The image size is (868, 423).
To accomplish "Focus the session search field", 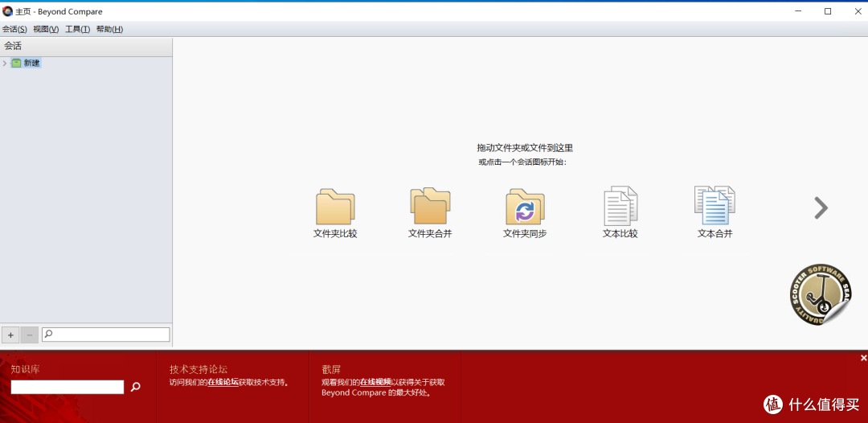I will click(106, 335).
